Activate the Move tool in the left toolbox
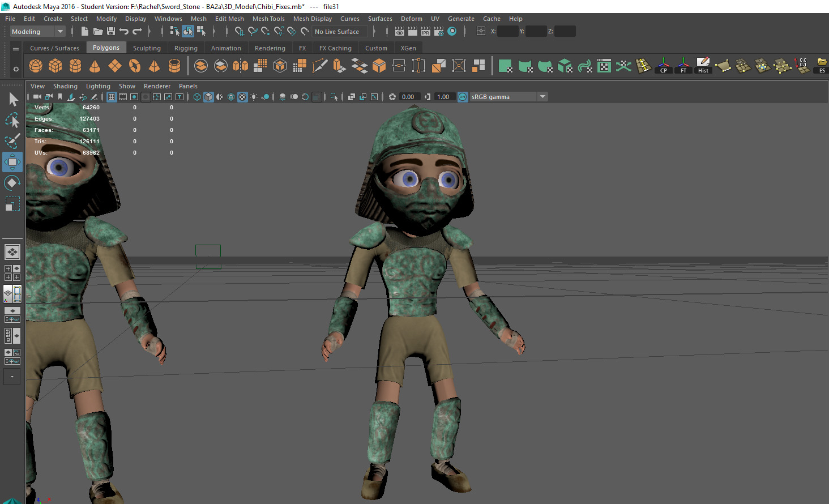The width and height of the screenshot is (829, 504). coord(12,162)
